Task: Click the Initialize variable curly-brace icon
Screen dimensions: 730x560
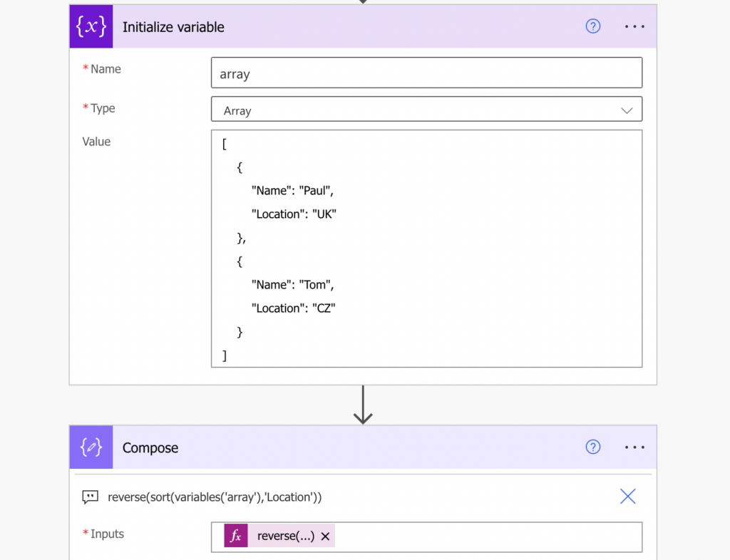Action: click(91, 26)
